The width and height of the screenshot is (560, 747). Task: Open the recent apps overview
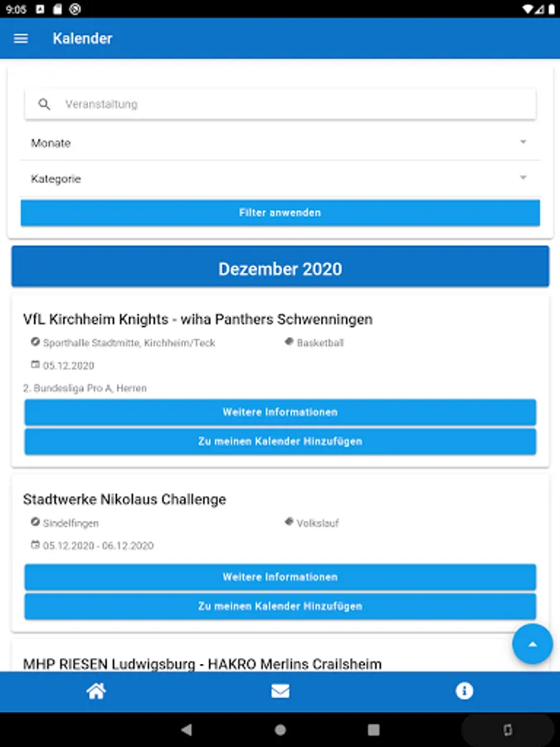point(373,730)
